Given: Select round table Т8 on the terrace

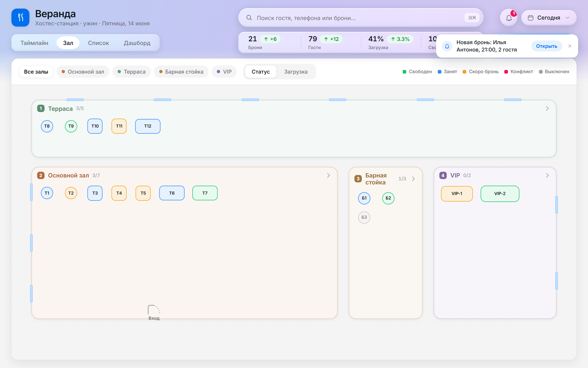Looking at the screenshot, I should click(47, 126).
